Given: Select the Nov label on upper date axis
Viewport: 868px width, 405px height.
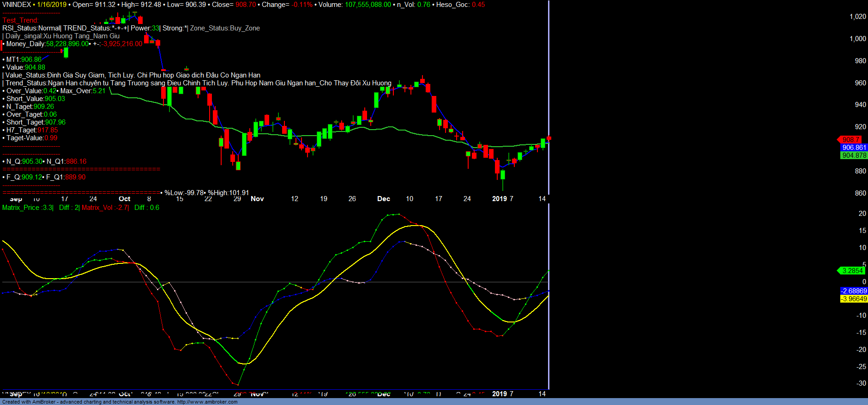Looking at the screenshot, I should click(x=257, y=199).
